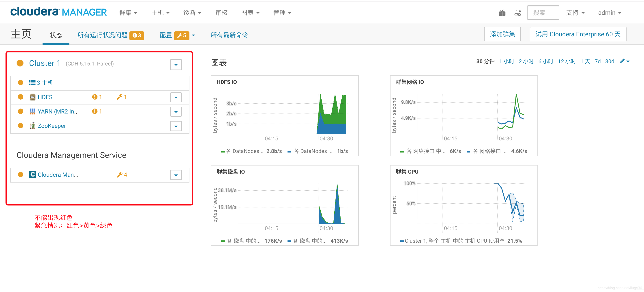Open the ZooKeeper service link
Image resolution: width=644 pixels, height=292 pixels.
coord(52,126)
